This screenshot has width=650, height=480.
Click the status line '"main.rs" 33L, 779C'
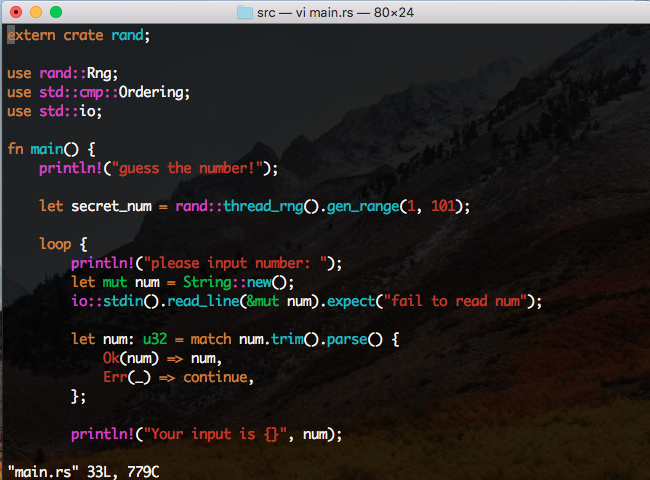tap(83, 472)
